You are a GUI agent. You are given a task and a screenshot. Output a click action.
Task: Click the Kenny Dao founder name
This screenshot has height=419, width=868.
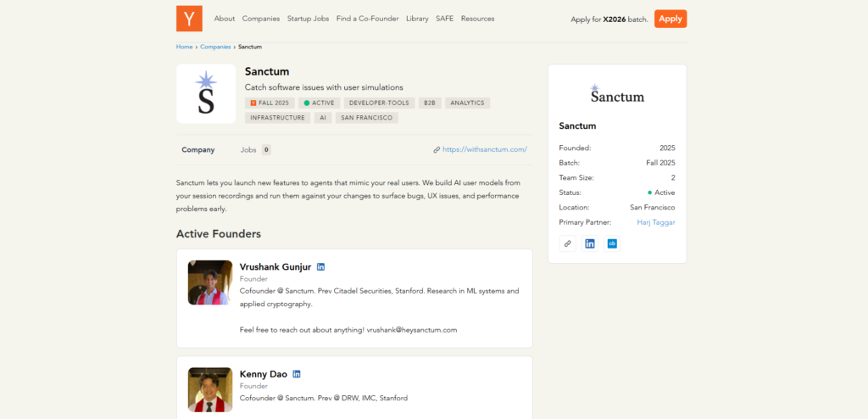[x=264, y=374]
